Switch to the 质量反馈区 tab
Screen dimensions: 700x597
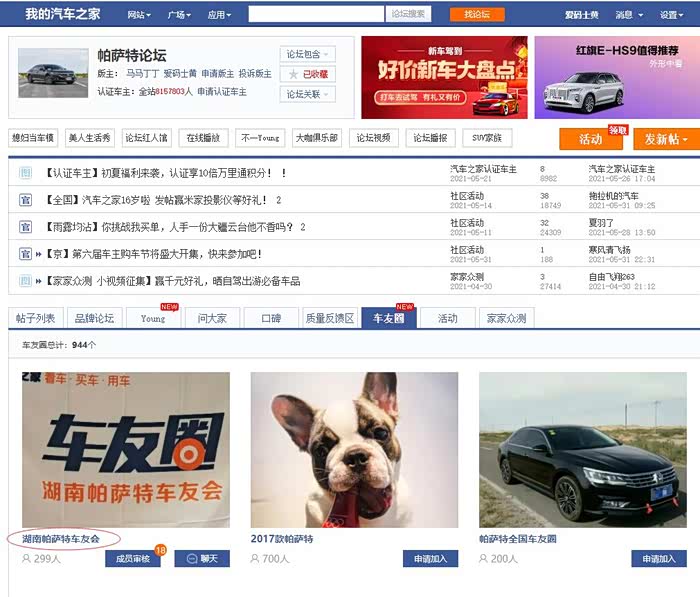point(330,319)
